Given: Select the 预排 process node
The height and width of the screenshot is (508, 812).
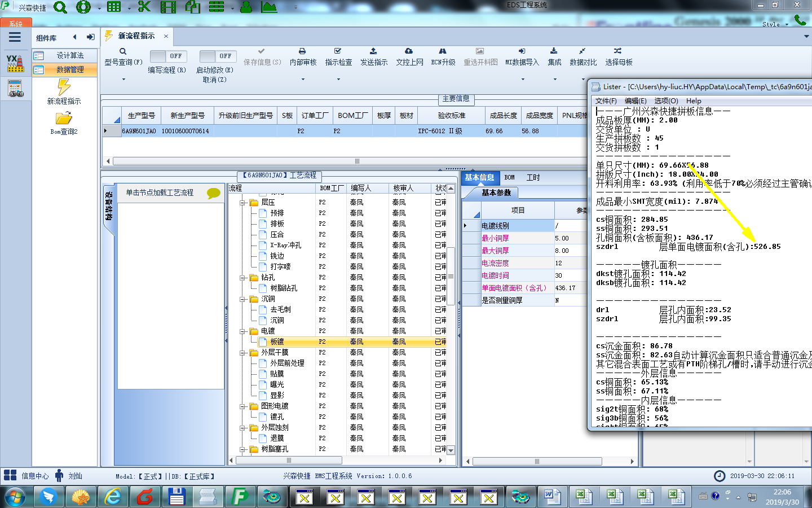Looking at the screenshot, I should pos(277,213).
